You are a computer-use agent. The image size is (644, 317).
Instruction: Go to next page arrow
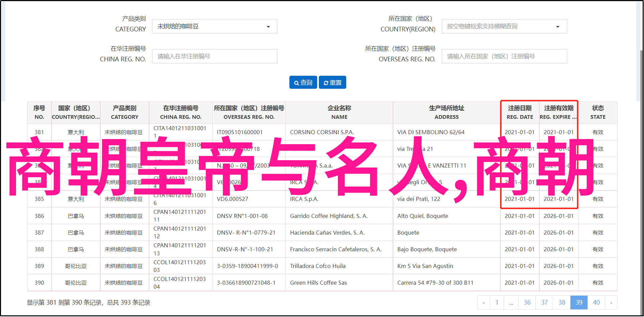(611, 303)
